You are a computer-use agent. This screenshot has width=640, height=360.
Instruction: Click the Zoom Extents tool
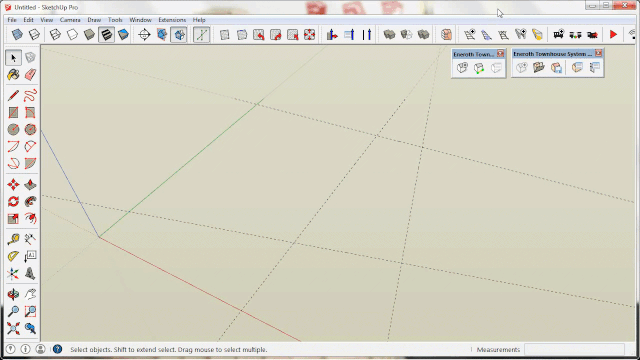[x=13, y=328]
